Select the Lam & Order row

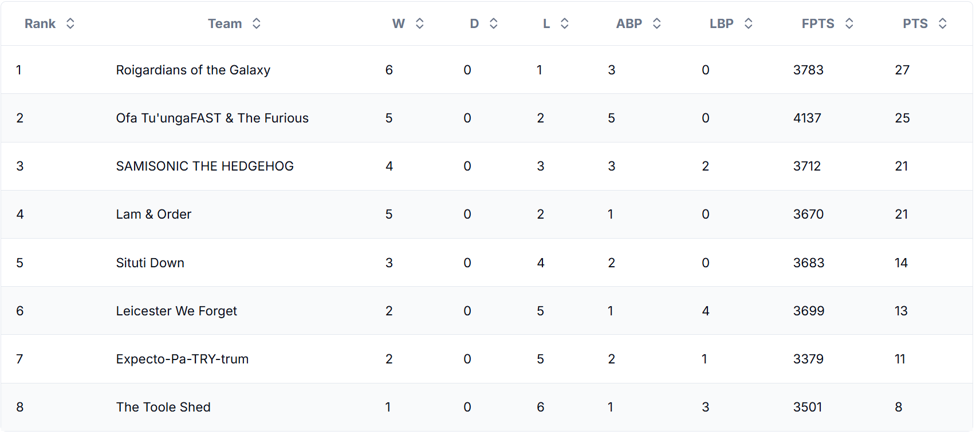[x=154, y=214]
